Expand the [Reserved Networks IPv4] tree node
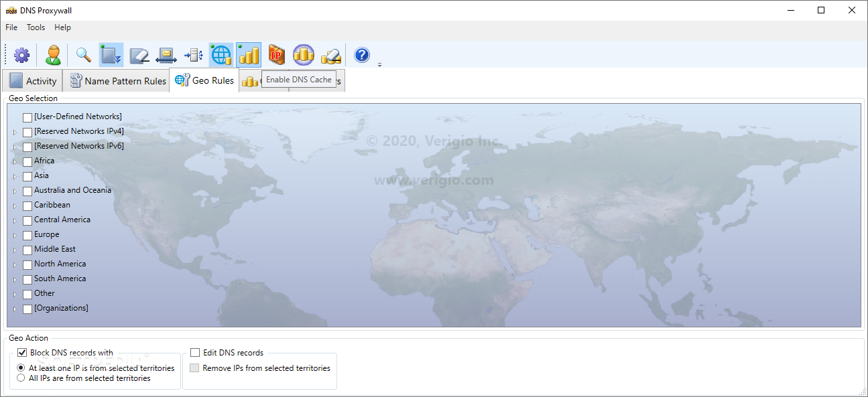868x397 pixels. coord(15,132)
